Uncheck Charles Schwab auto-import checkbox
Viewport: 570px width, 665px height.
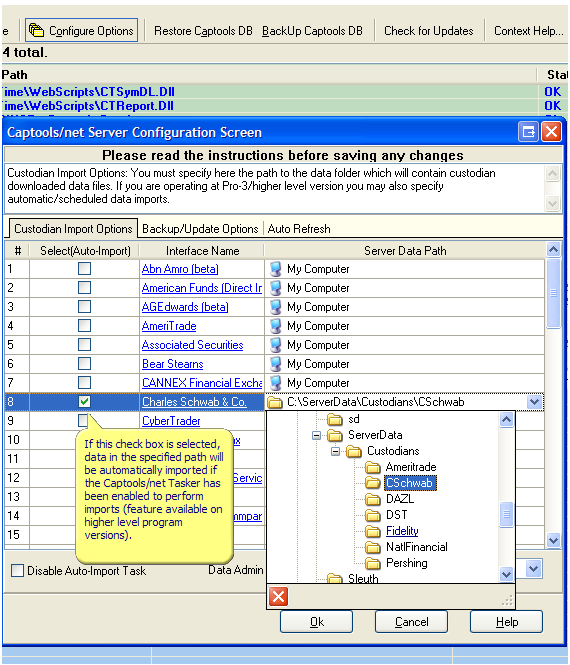click(x=84, y=401)
